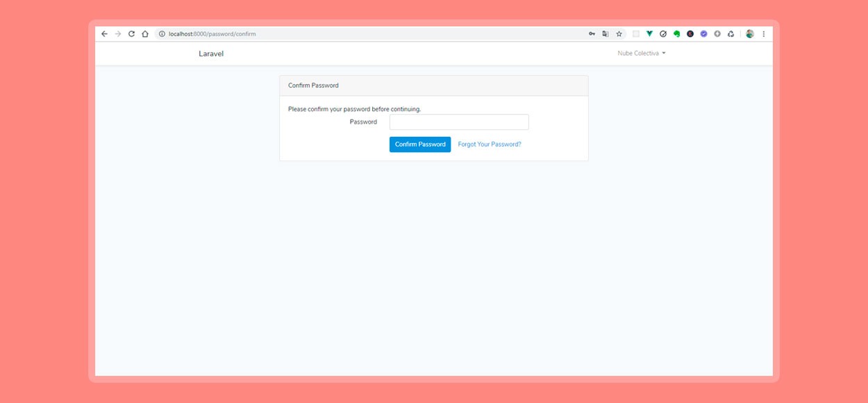Click the greyed-out square extension icon
This screenshot has height=403, width=868.
[x=636, y=34]
